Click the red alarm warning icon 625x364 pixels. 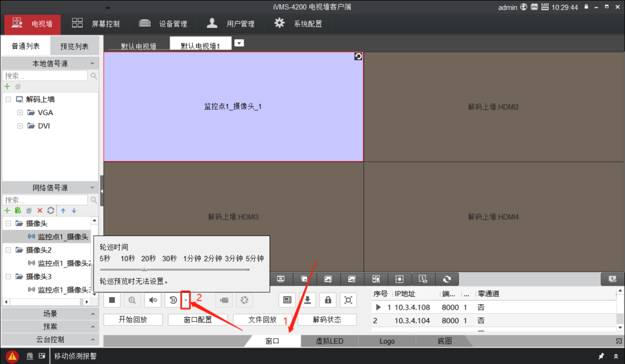tap(12, 356)
